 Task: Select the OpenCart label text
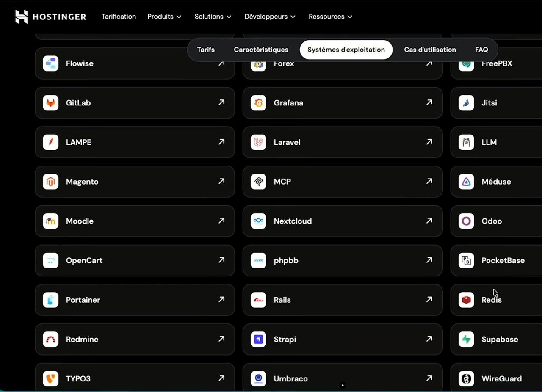pos(84,260)
